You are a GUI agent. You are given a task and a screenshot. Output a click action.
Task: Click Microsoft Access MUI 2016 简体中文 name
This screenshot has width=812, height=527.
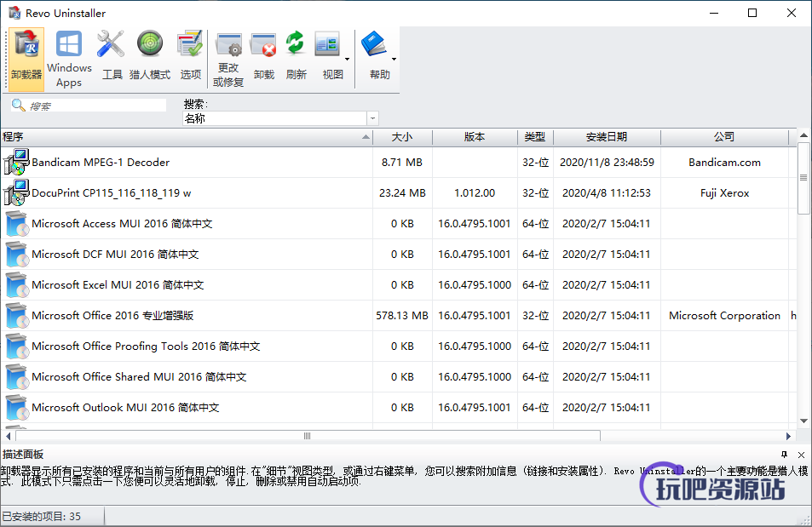pos(122,224)
